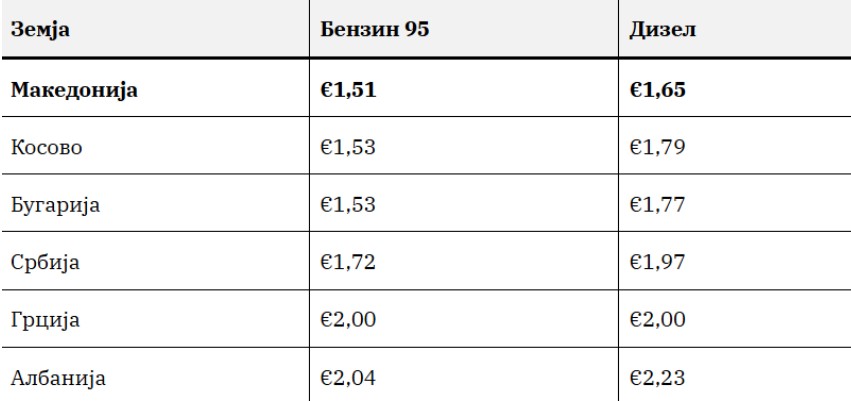Click Albania's petrol price €2,04

click(x=348, y=377)
